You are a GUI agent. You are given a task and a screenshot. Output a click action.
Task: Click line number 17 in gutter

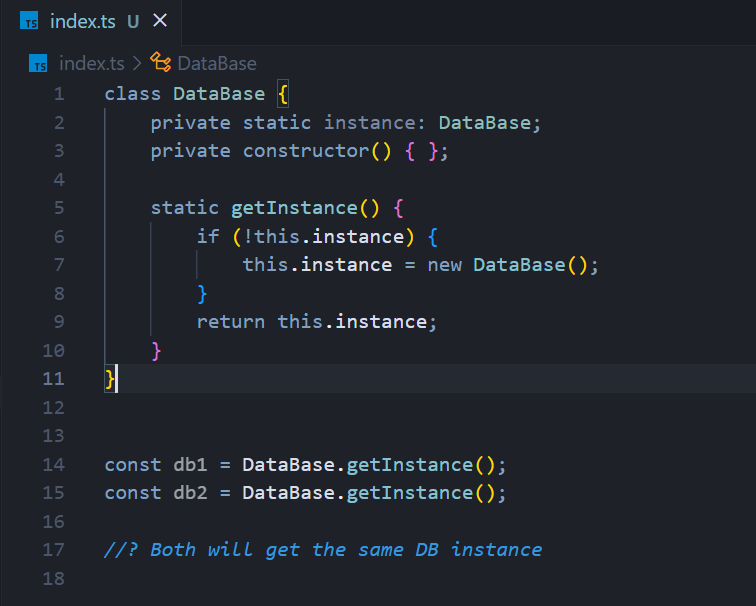tap(54, 550)
